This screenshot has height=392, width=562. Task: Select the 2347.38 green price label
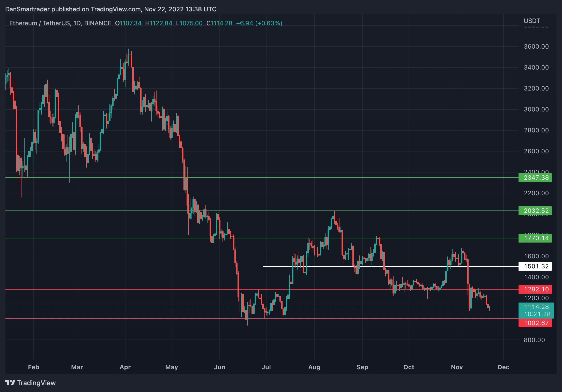click(x=535, y=178)
